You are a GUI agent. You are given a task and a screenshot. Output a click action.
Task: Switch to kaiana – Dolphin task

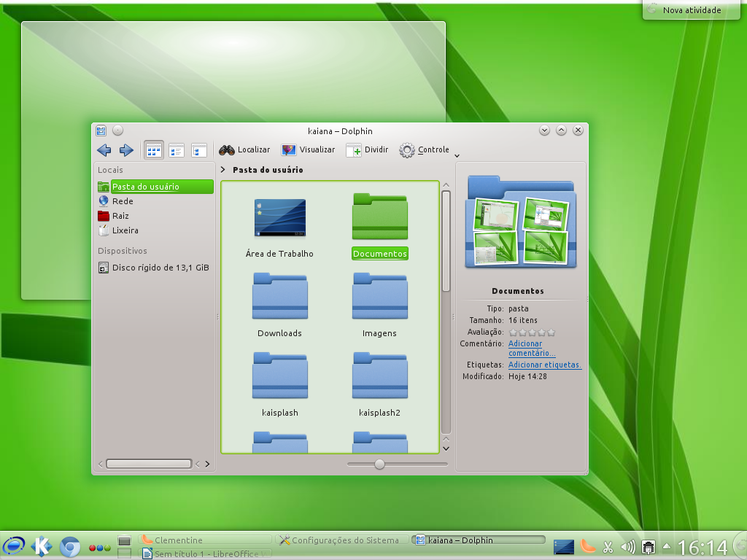479,540
